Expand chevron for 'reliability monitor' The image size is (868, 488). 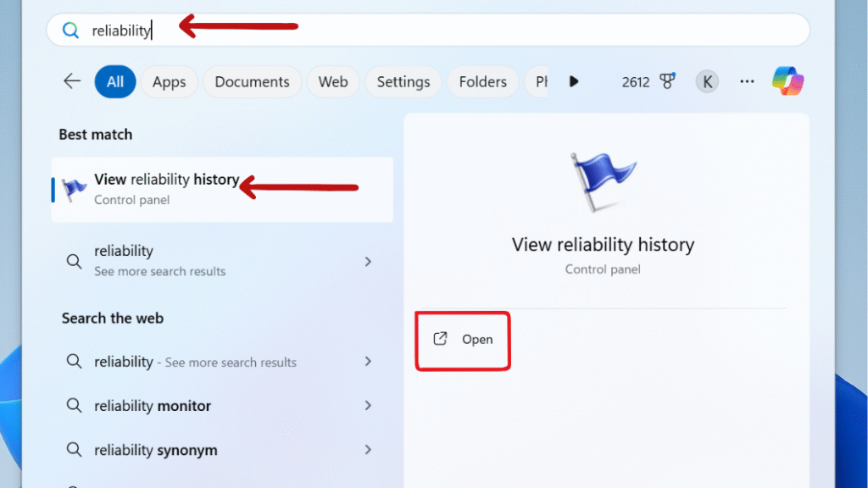tap(368, 406)
